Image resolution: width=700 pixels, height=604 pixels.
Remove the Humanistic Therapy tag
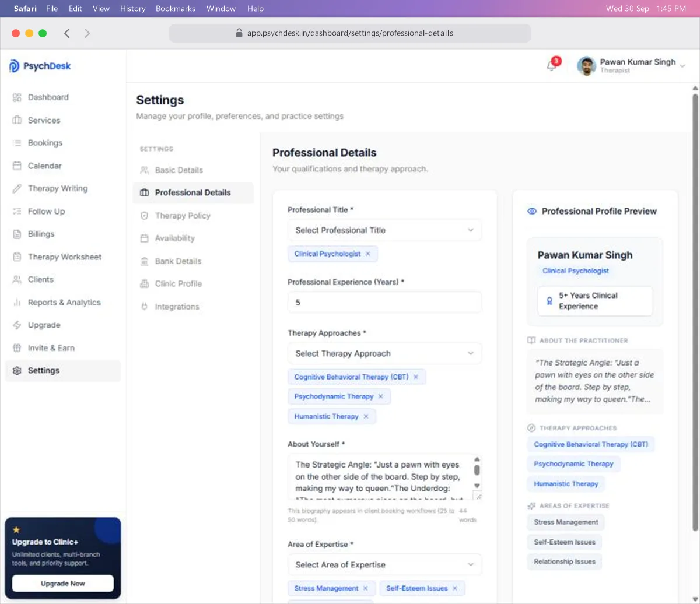366,416
